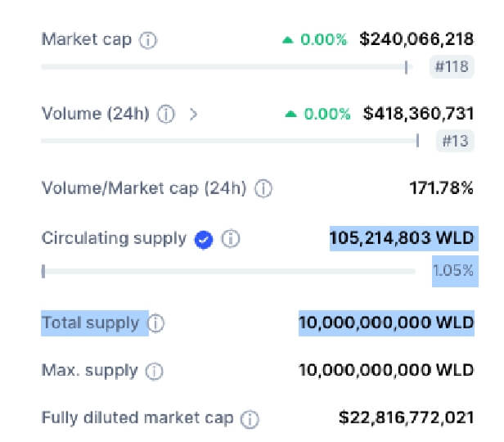Expand Volume (24h) details with chevron arrow
This screenshot has height=442, width=504.
pyautogui.click(x=193, y=114)
